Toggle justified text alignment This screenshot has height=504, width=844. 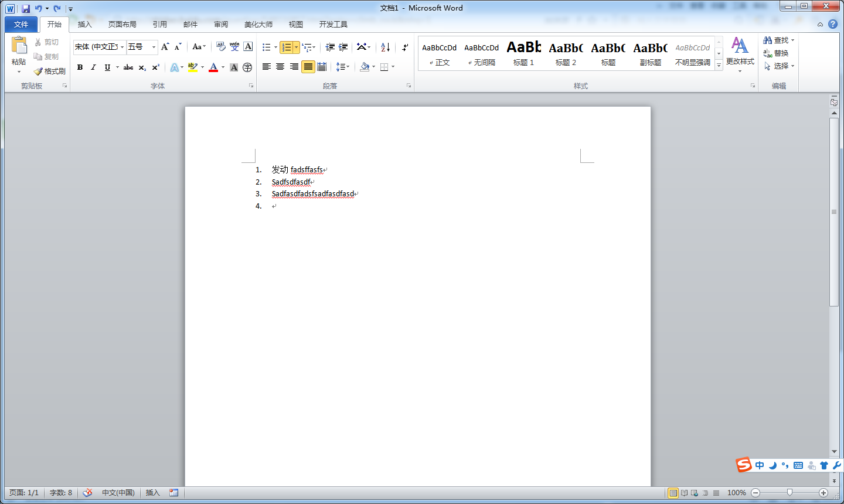[308, 67]
